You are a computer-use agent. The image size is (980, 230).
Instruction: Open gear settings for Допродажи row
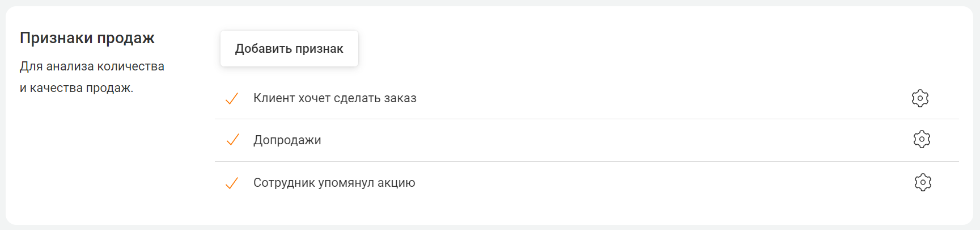point(922,139)
